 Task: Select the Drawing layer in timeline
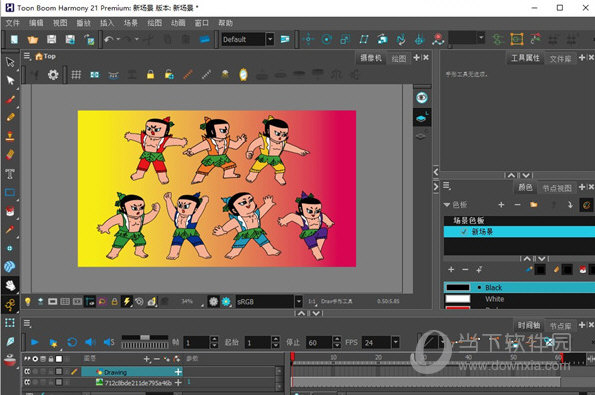coord(132,372)
